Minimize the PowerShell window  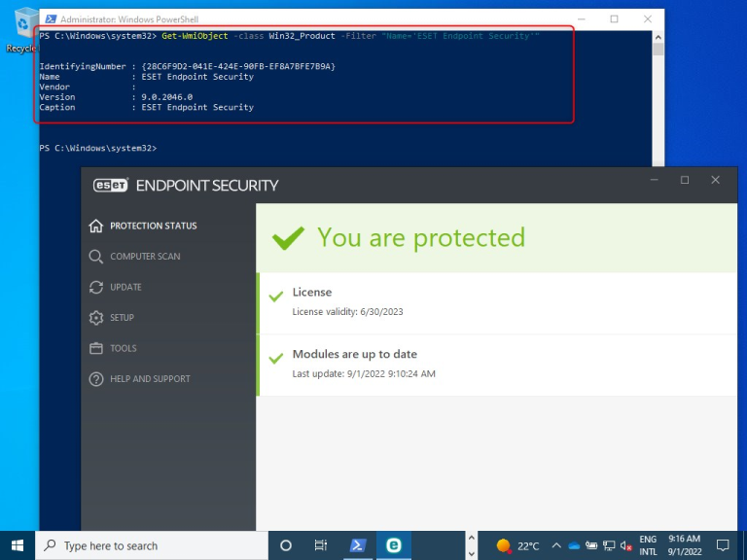[582, 19]
